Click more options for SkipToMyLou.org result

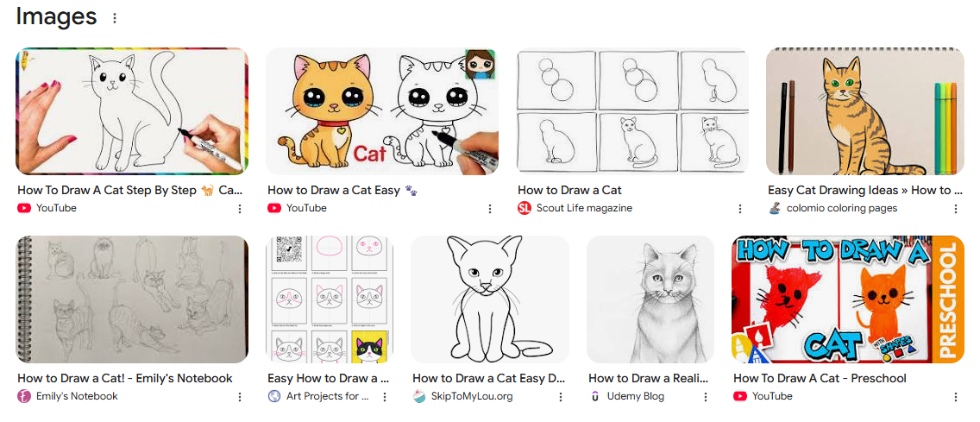[561, 397]
